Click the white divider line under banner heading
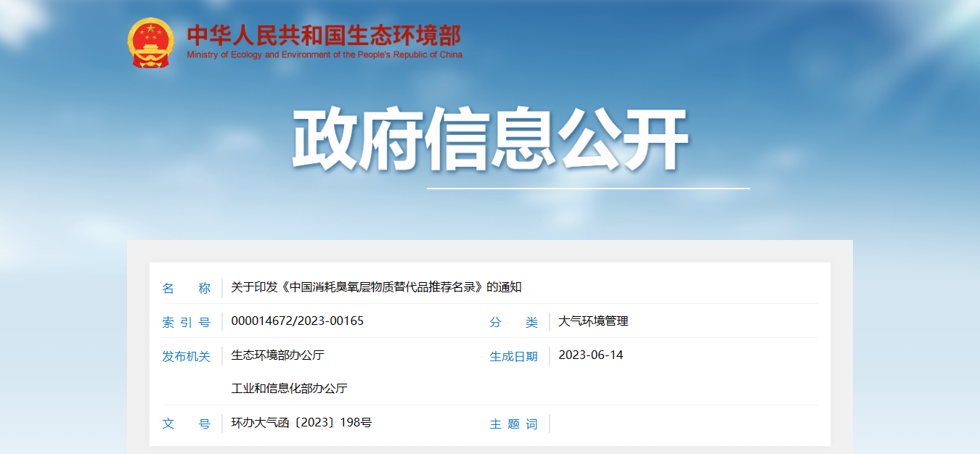The width and height of the screenshot is (980, 454). (588, 189)
